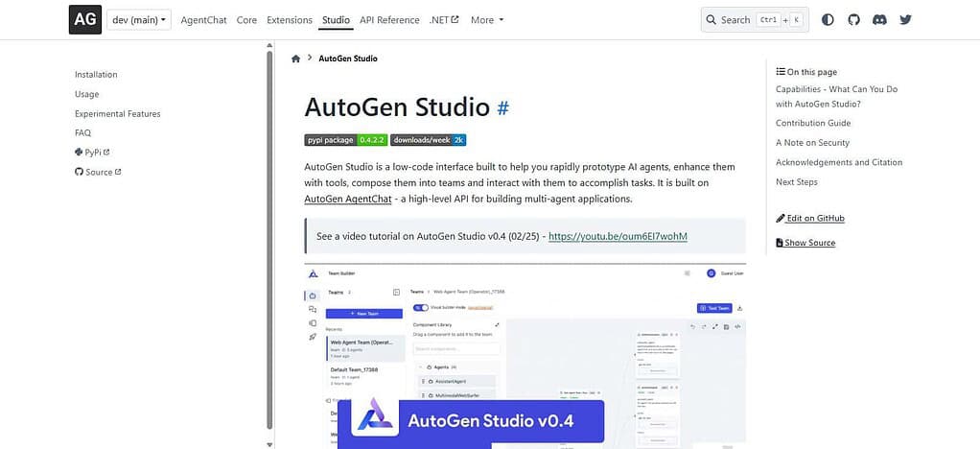This screenshot has width=980, height=449.
Task: Open the Discord icon link
Action: pyautogui.click(x=879, y=20)
